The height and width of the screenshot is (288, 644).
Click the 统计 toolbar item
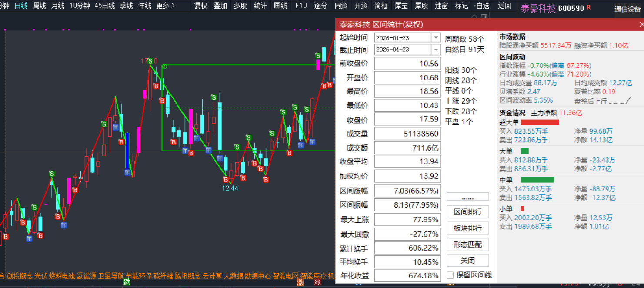pos(260,6)
